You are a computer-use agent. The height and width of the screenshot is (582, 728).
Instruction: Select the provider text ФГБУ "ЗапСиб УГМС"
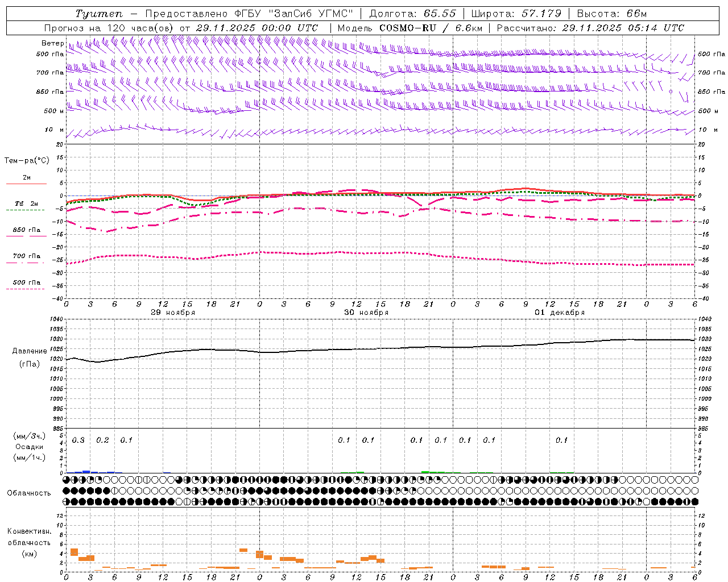(x=294, y=14)
